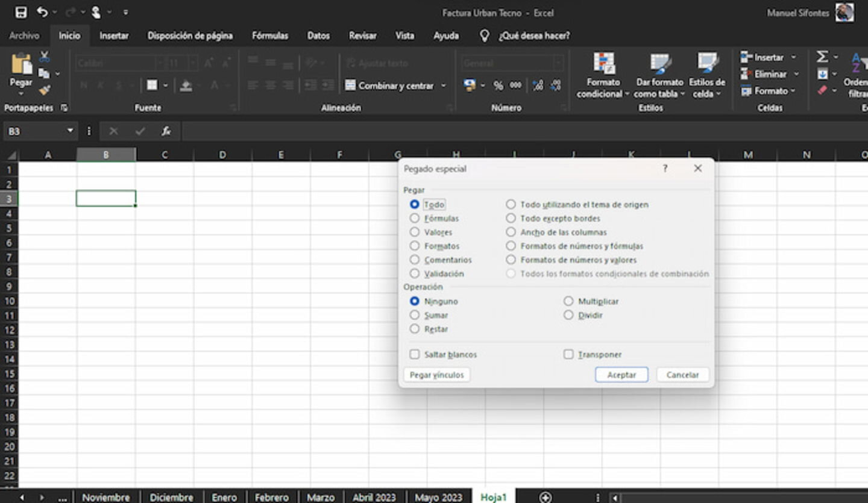
Task: Click the percent style icon
Action: (498, 86)
